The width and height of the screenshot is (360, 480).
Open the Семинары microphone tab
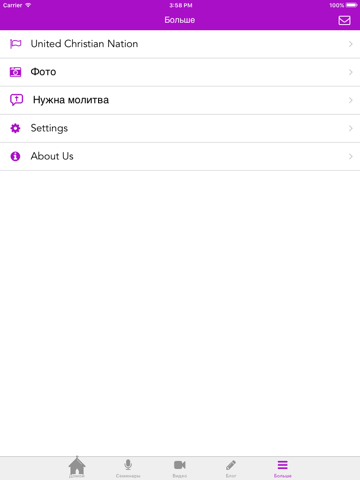point(128,468)
